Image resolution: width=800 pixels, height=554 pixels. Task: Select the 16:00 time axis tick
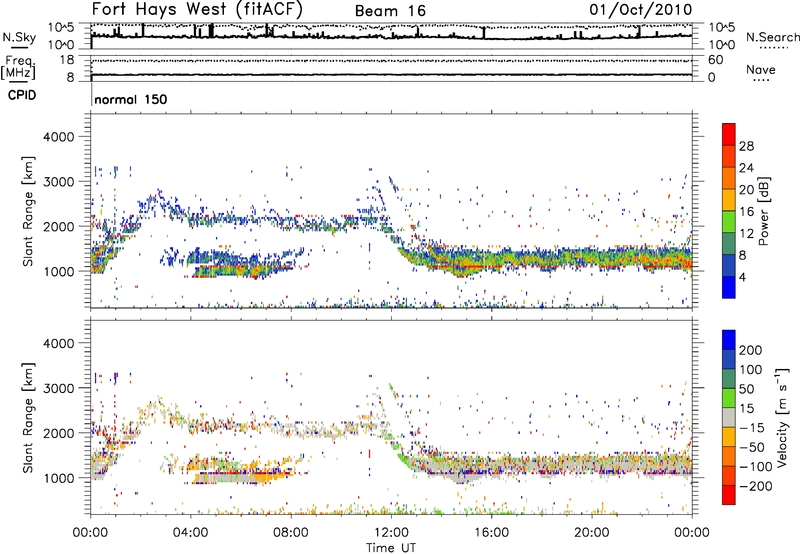click(x=491, y=533)
